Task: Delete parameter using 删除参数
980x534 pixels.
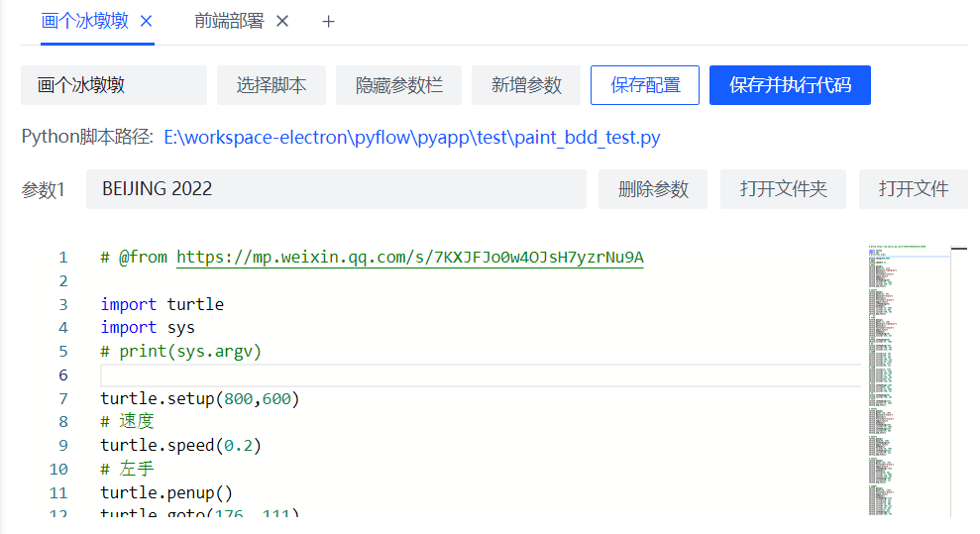Action: 653,189
